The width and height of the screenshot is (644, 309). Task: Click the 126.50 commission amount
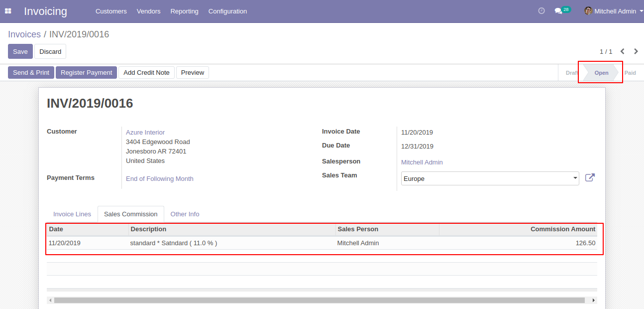(x=586, y=243)
